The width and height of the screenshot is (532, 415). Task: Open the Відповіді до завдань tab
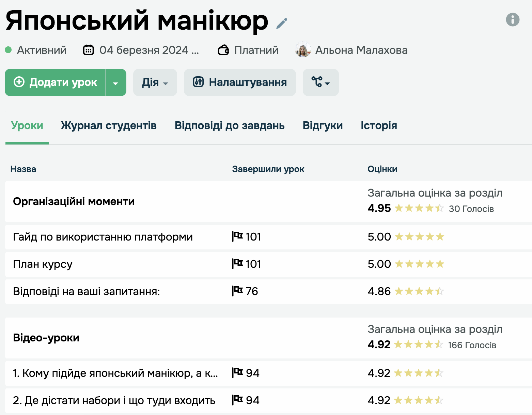229,126
